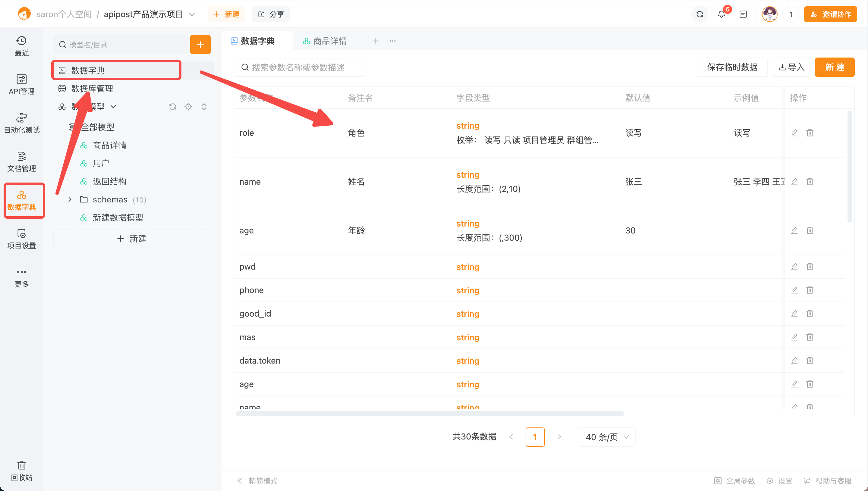Click the orange 新 建 button
This screenshot has height=491, width=868.
[x=835, y=67]
